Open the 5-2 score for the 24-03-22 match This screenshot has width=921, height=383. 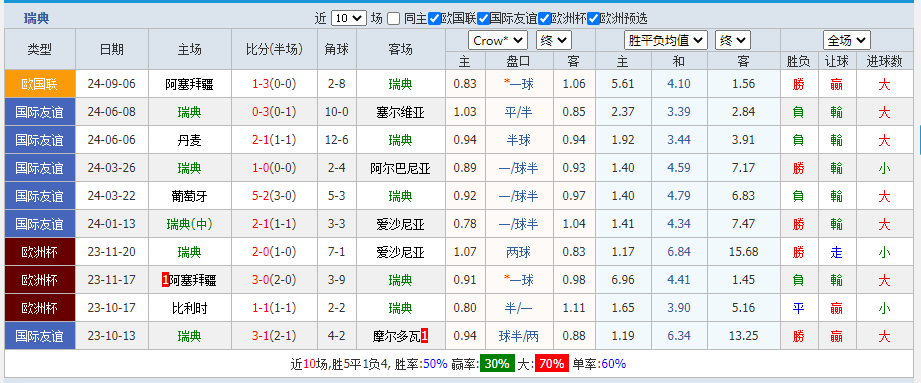261,196
